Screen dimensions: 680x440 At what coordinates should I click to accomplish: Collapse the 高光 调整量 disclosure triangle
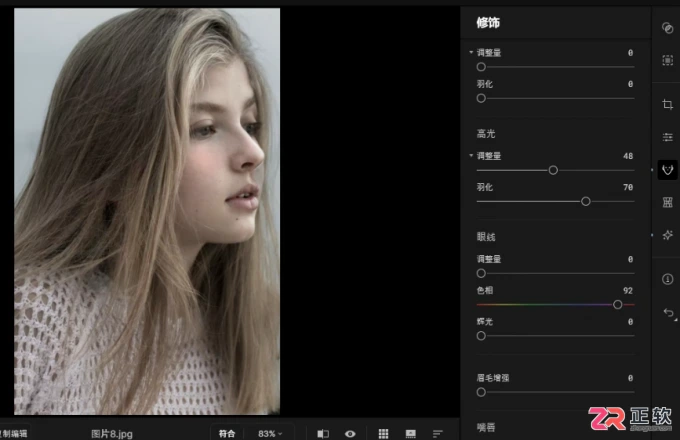coord(471,155)
